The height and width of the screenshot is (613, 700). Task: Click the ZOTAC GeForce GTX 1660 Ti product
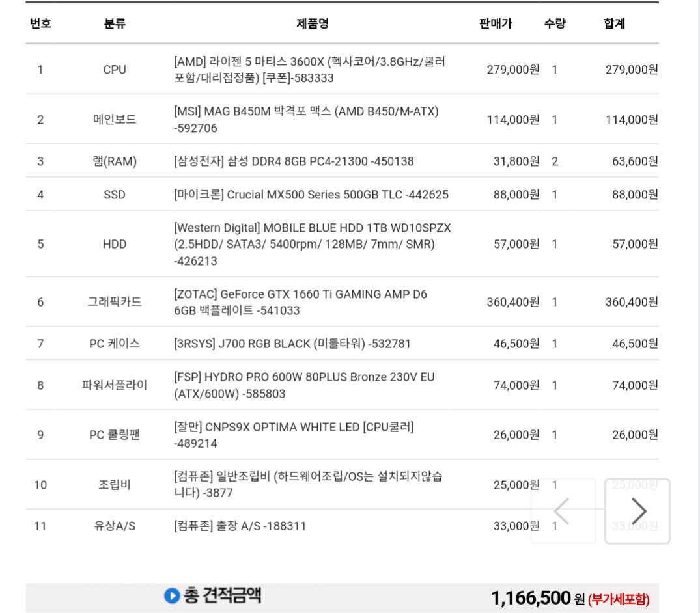tap(300, 302)
